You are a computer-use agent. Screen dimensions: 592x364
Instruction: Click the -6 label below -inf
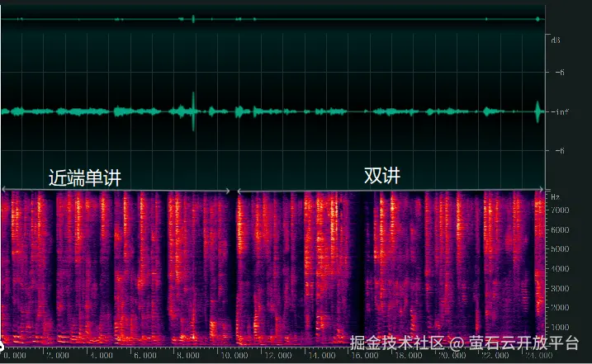(x=560, y=151)
